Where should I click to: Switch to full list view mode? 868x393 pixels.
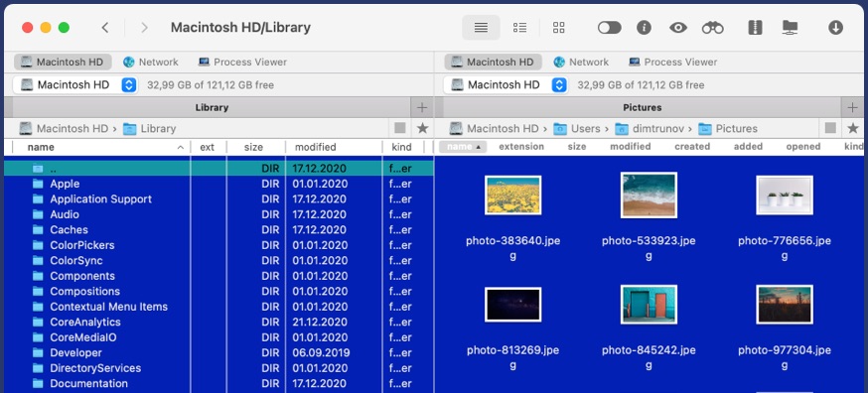(x=481, y=28)
